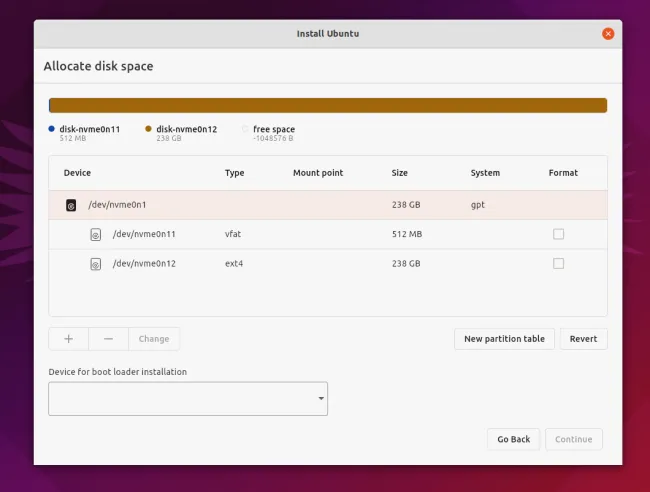Click the 512 MB size cell

pos(407,234)
